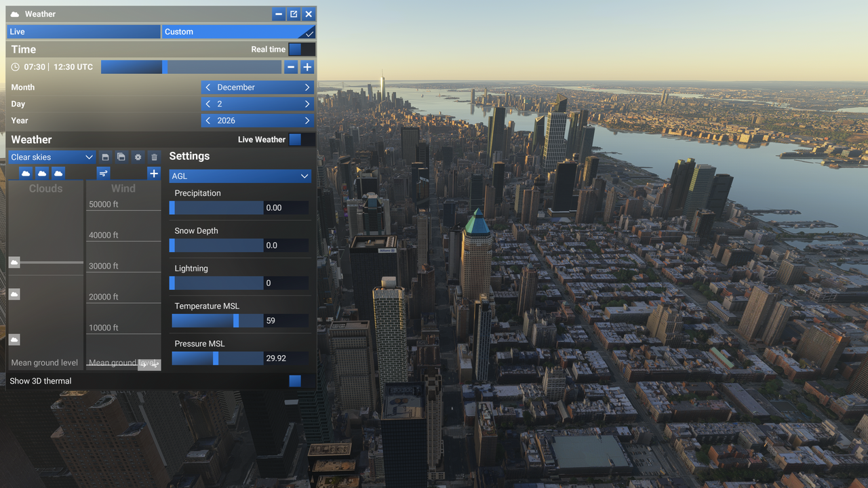Switch to the Live weather tab
The width and height of the screenshot is (868, 488).
point(83,32)
